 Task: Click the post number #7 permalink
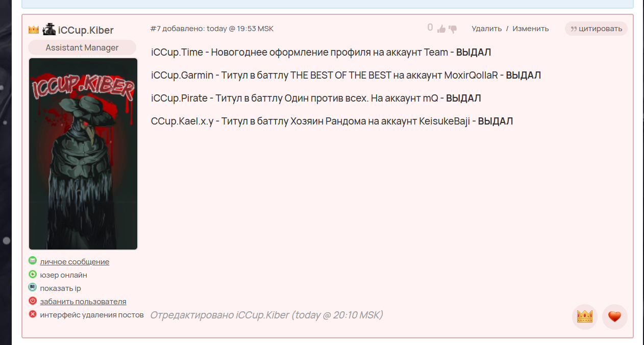coord(155,29)
